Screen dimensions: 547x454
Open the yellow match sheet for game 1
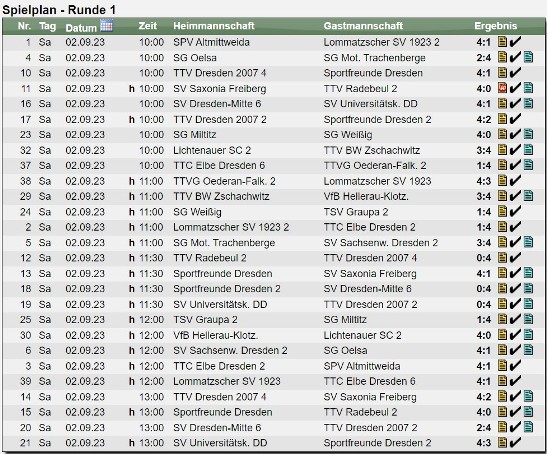click(502, 42)
